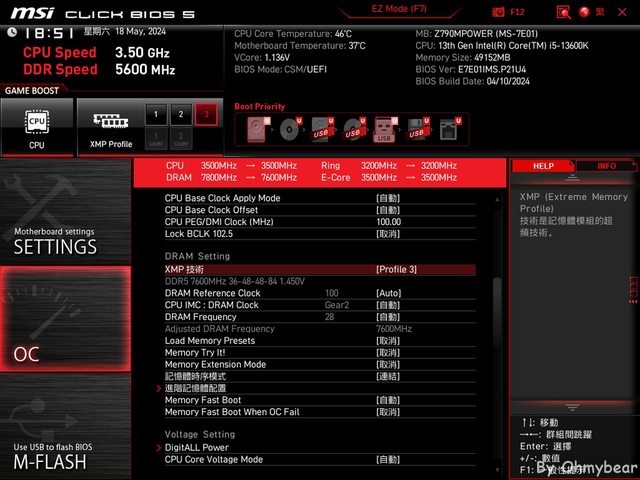Click the CPU PEG/DMI Clock value field
Viewport: 640px width, 480px height.
[388, 221]
